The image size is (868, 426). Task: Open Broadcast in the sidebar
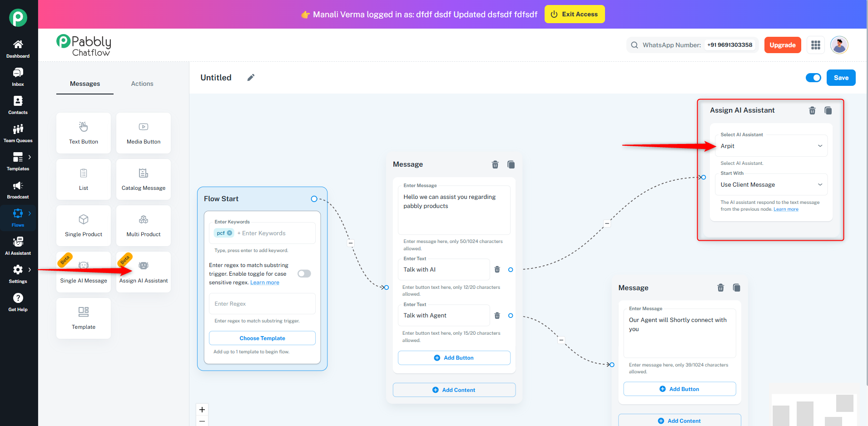[x=18, y=190]
